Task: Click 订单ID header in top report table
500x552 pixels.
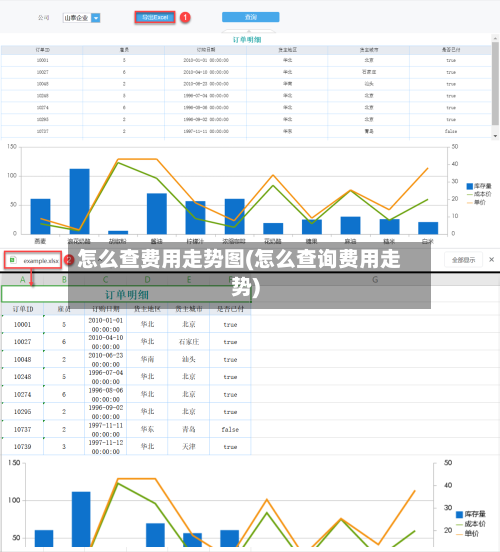Action: point(43,50)
